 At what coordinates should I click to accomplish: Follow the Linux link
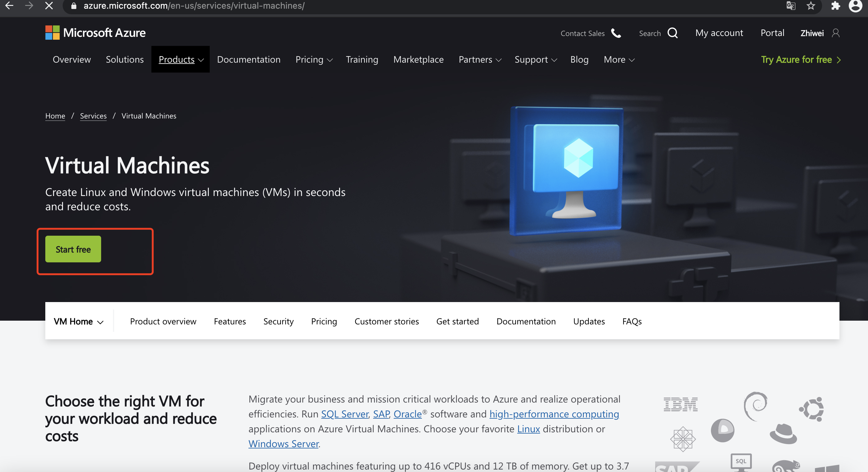528,429
